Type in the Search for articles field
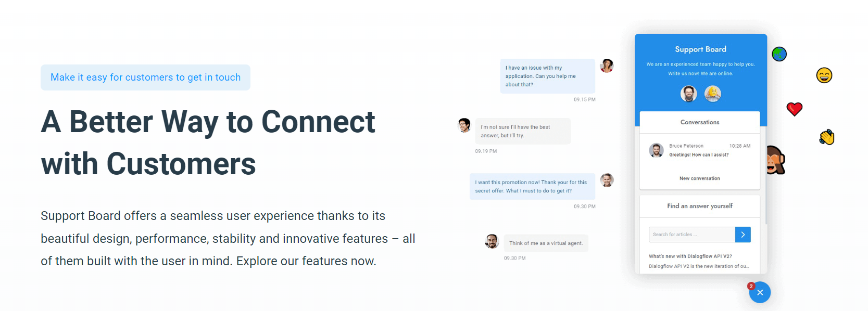868x311 pixels. pos(691,235)
